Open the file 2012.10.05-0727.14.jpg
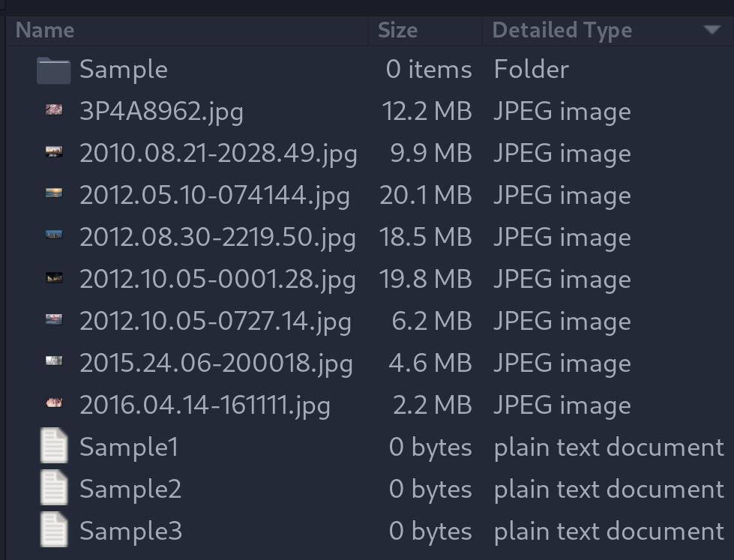Image resolution: width=734 pixels, height=560 pixels. point(217,320)
